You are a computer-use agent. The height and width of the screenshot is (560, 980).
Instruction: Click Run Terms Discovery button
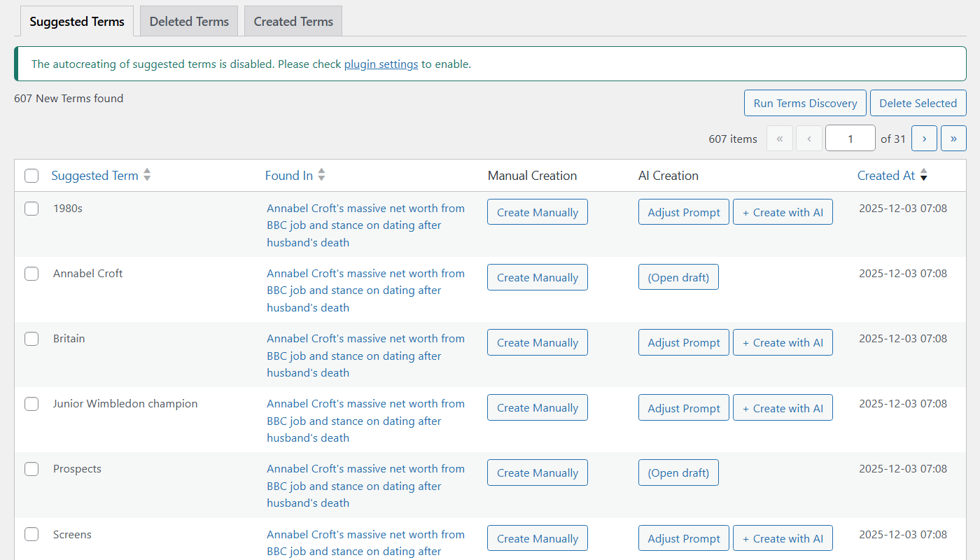[x=805, y=104]
